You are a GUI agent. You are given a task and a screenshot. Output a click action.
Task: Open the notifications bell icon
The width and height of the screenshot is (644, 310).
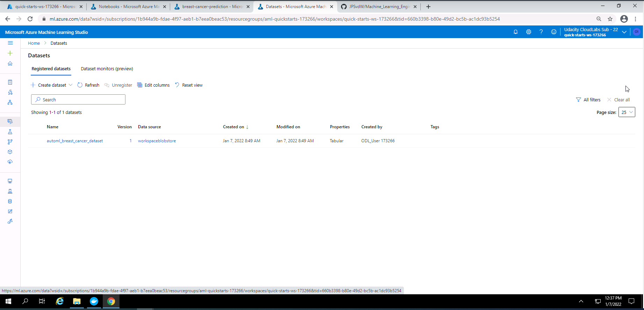[515, 32]
